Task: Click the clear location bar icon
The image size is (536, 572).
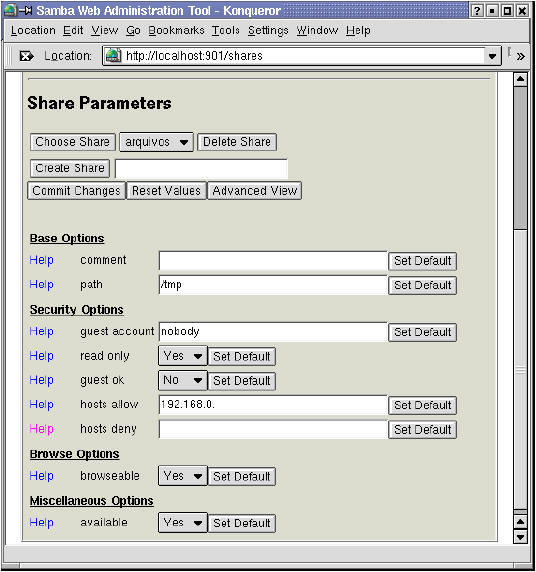Action: coord(26,56)
